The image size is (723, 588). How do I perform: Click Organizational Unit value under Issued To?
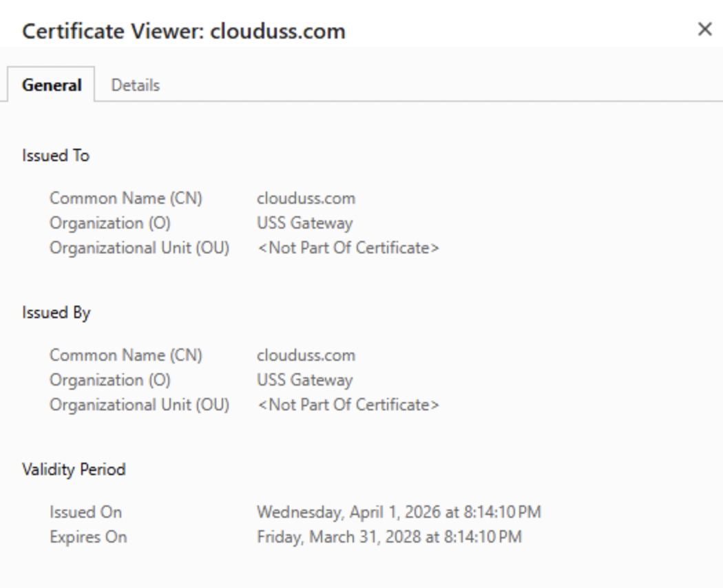348,248
